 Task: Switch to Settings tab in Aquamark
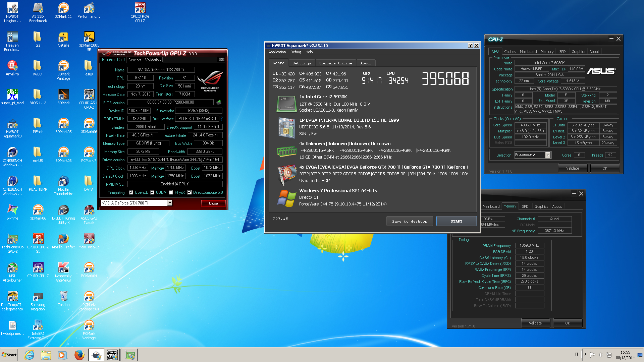[302, 63]
